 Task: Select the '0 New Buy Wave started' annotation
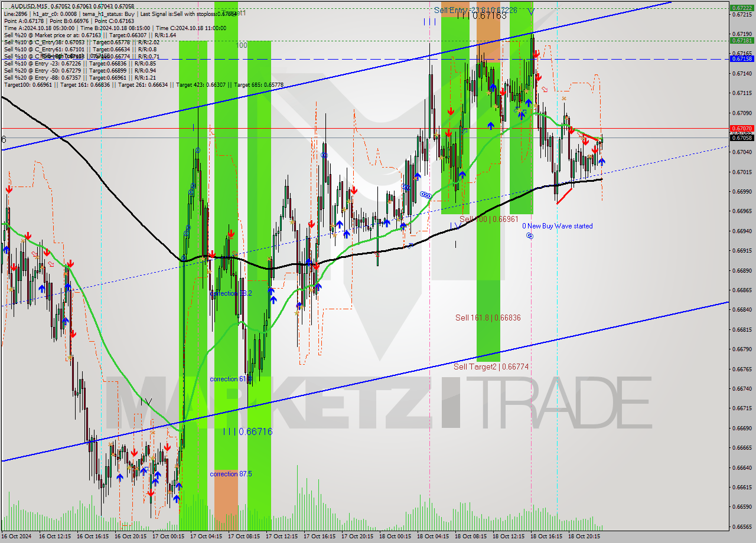click(557, 226)
